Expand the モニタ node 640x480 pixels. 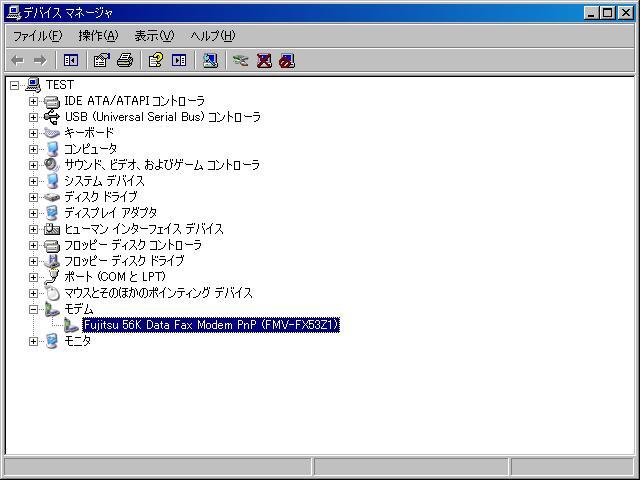(x=33, y=341)
